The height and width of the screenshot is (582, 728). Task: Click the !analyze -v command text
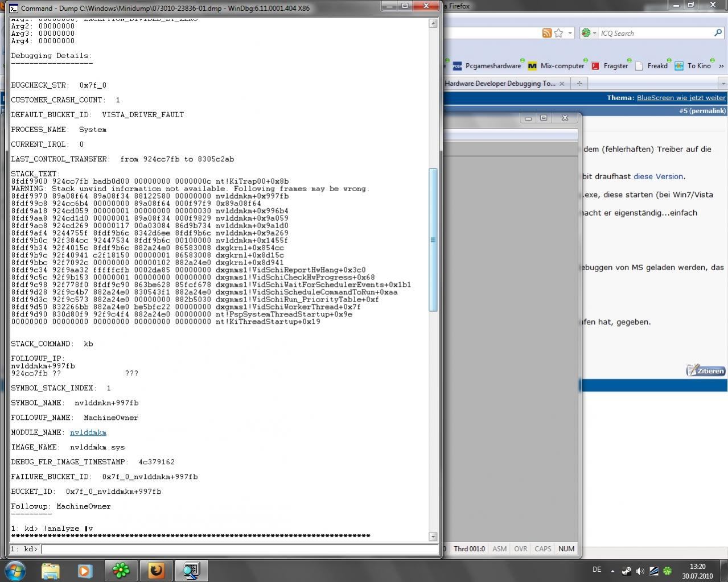[x=68, y=529]
